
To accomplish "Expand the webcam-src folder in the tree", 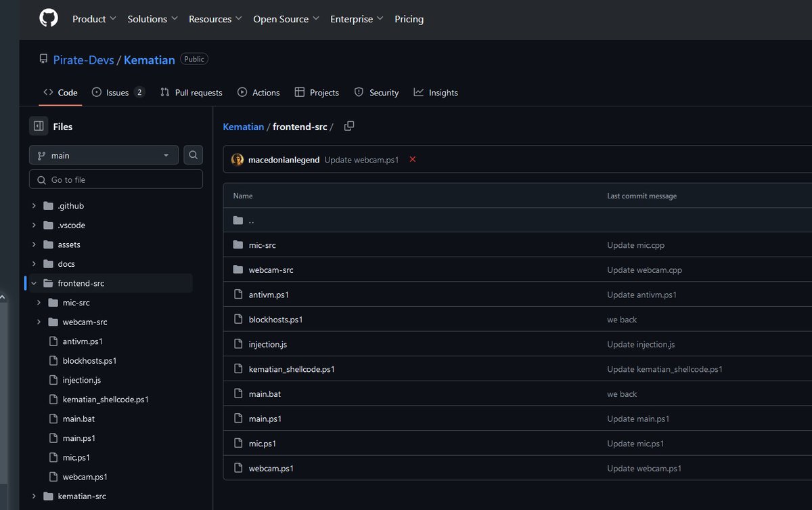I will coord(39,322).
